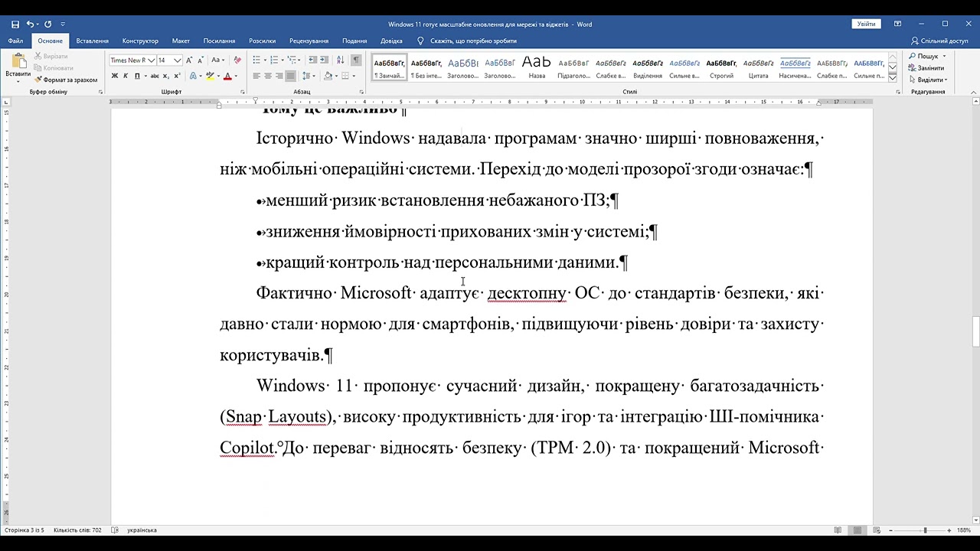The image size is (980, 551).
Task: Apply red font color A
Action: click(227, 76)
